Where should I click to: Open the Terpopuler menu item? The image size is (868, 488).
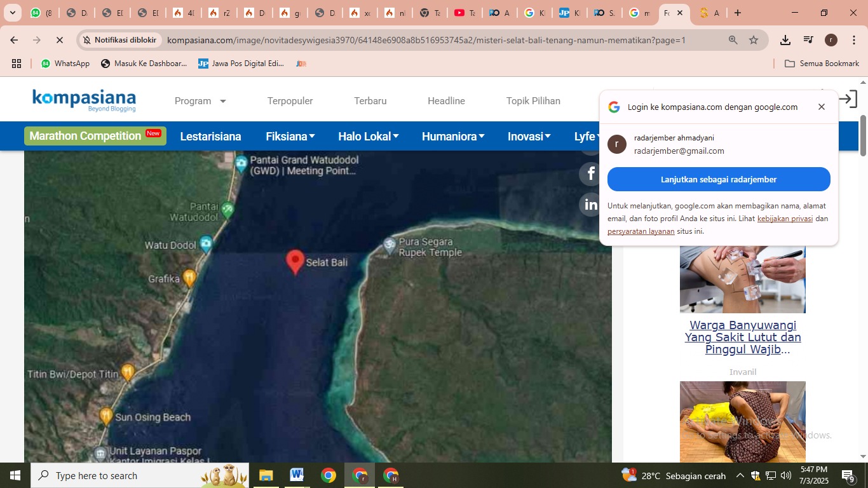click(290, 101)
